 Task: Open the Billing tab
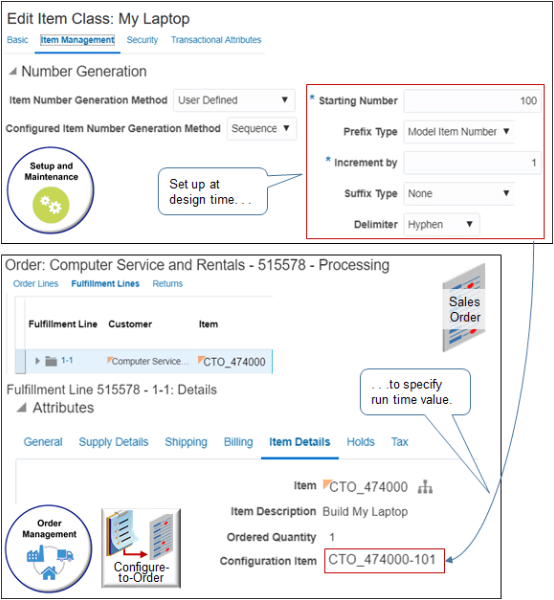coord(238,442)
